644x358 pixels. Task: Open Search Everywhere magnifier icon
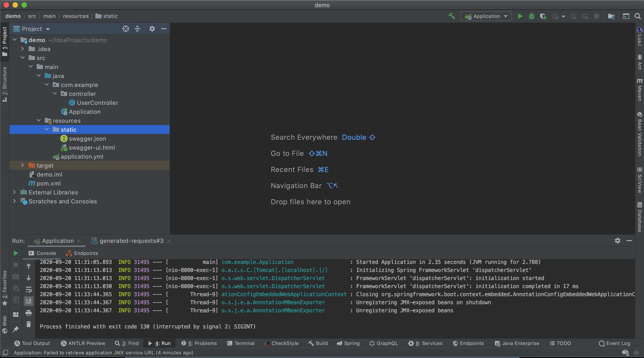pos(638,16)
